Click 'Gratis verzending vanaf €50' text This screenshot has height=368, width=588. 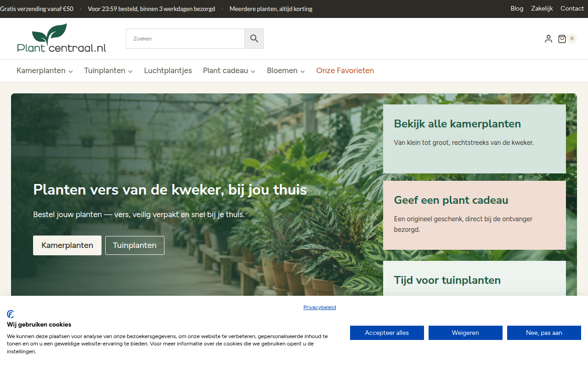(37, 9)
